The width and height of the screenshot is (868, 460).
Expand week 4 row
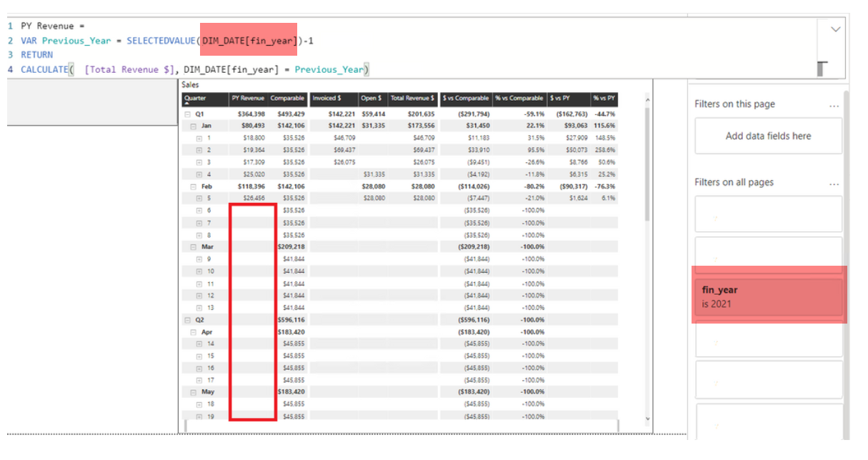coord(199,174)
